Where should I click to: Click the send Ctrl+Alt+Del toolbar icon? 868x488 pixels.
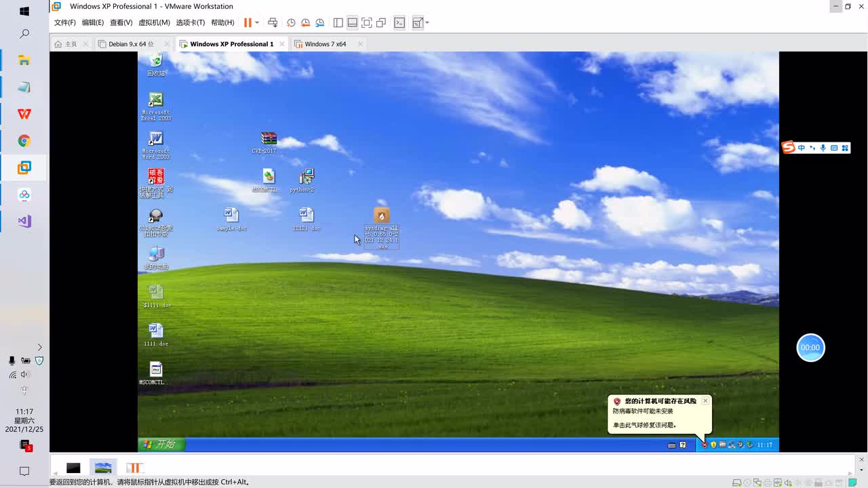(273, 22)
